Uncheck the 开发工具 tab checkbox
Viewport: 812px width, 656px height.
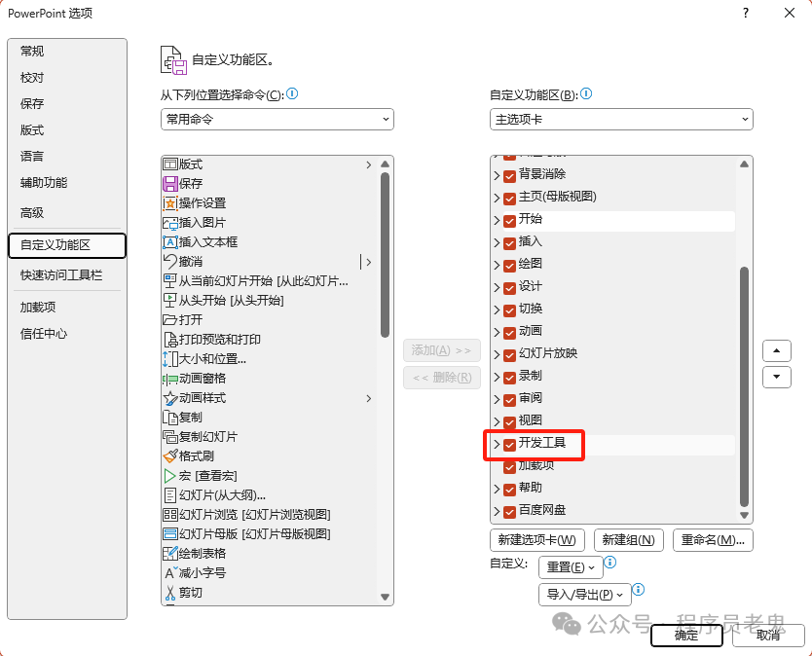coord(509,444)
